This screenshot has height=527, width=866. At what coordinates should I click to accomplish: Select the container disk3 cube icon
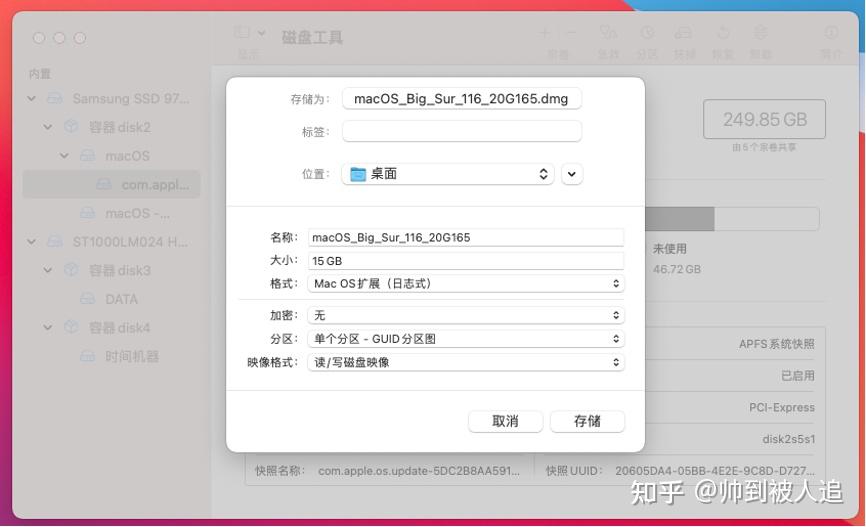[71, 270]
